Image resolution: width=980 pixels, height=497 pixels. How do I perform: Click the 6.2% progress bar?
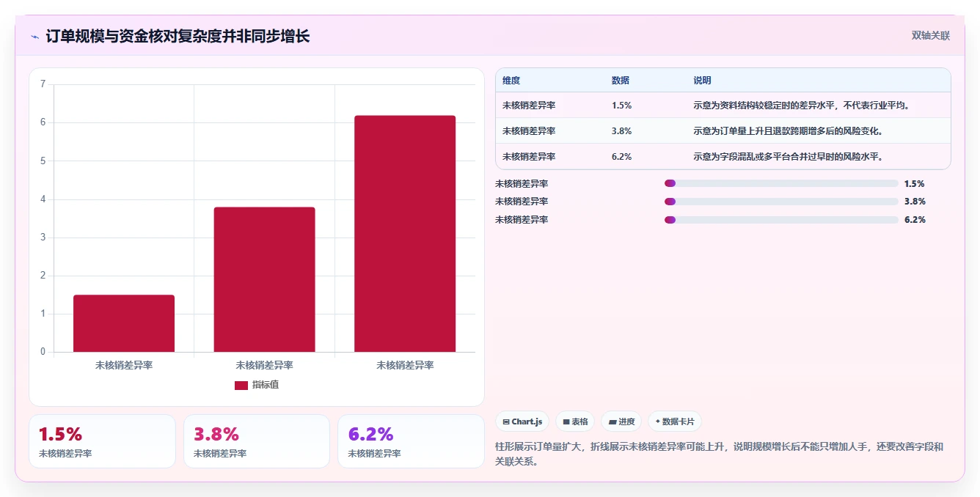coord(781,220)
